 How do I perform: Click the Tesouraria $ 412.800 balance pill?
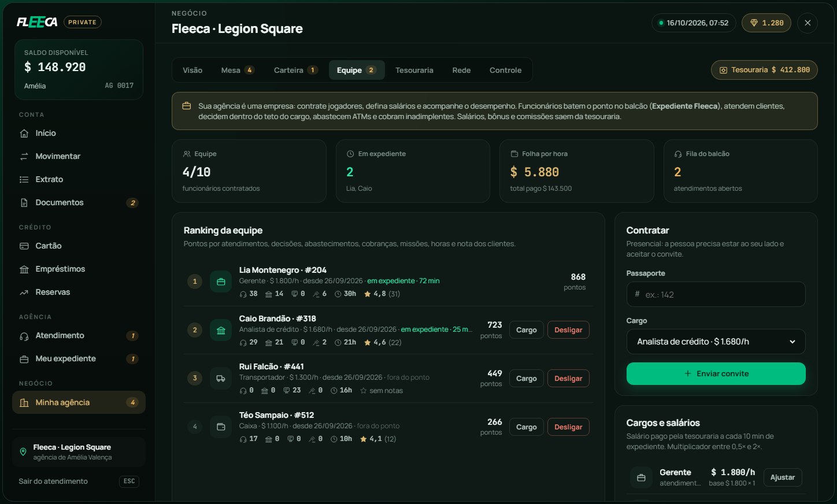(x=764, y=70)
